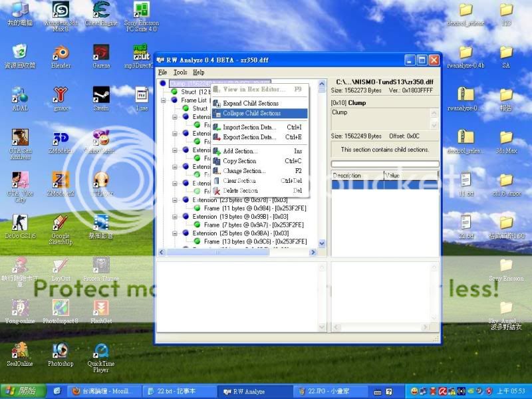Open the File menu
This screenshot has height=399, width=532.
162,72
